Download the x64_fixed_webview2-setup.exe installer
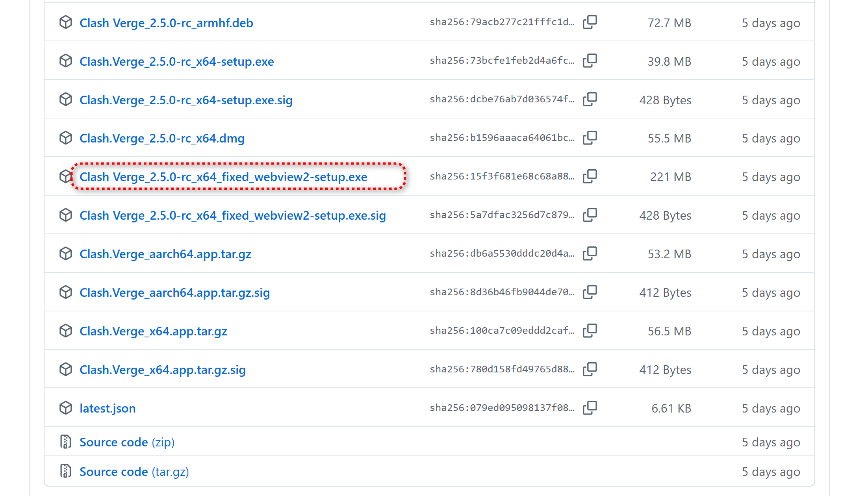868x496 pixels. [223, 177]
